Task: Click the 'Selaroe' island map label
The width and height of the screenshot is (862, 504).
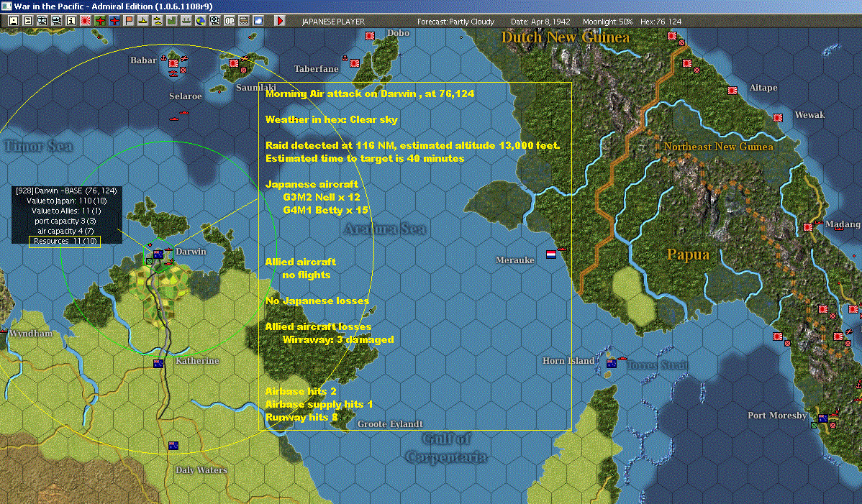Action: coord(185,96)
